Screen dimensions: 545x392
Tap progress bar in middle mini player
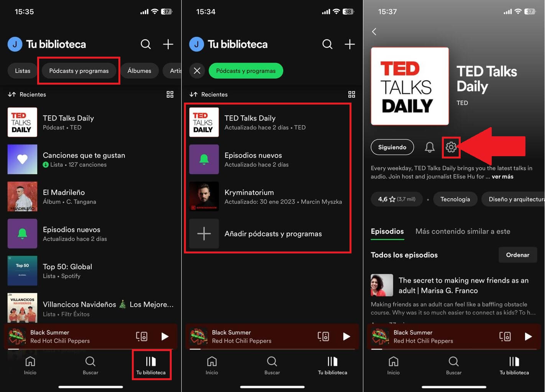[x=272, y=349]
